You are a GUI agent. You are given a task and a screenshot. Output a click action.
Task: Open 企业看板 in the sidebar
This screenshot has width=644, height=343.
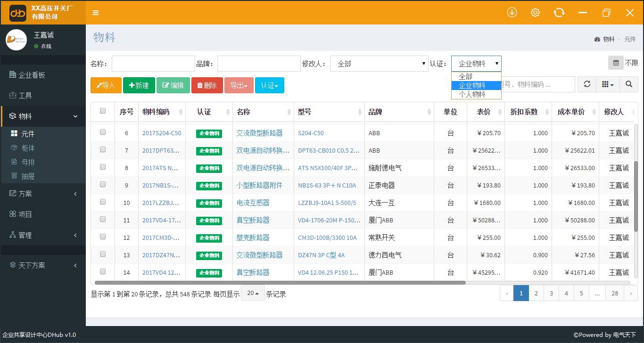point(43,75)
